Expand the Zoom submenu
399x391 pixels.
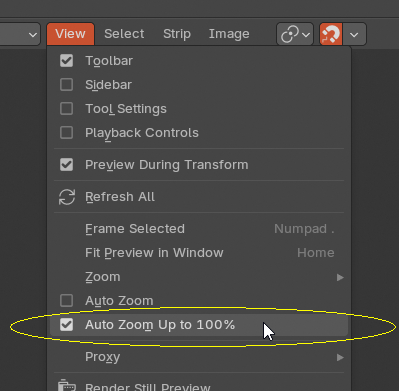pos(199,277)
